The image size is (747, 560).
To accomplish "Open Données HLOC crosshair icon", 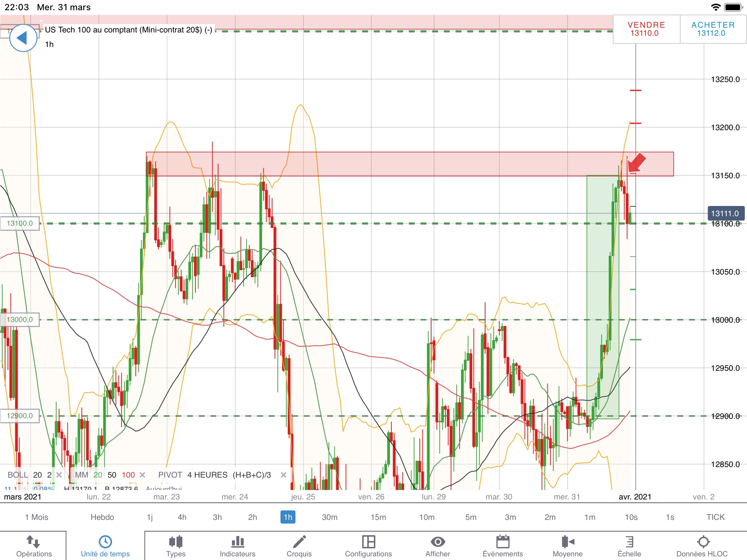I will pyautogui.click(x=703, y=542).
